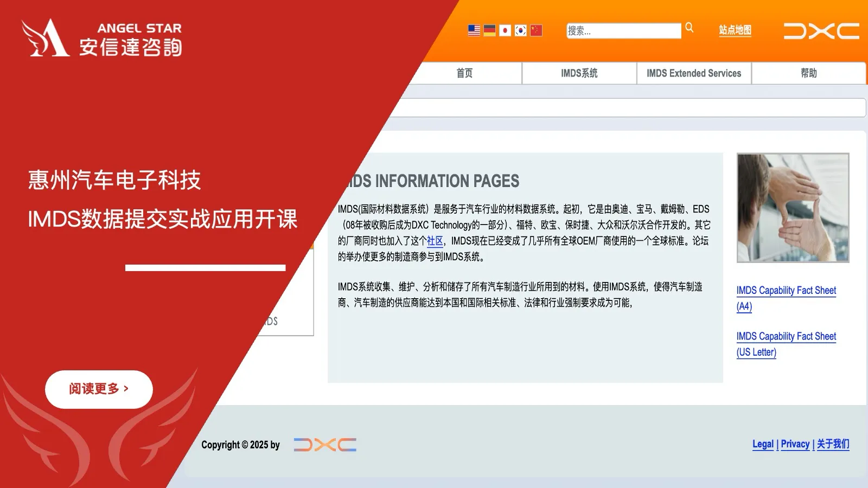Click the search magnifier icon
The height and width of the screenshot is (488, 868).
689,28
